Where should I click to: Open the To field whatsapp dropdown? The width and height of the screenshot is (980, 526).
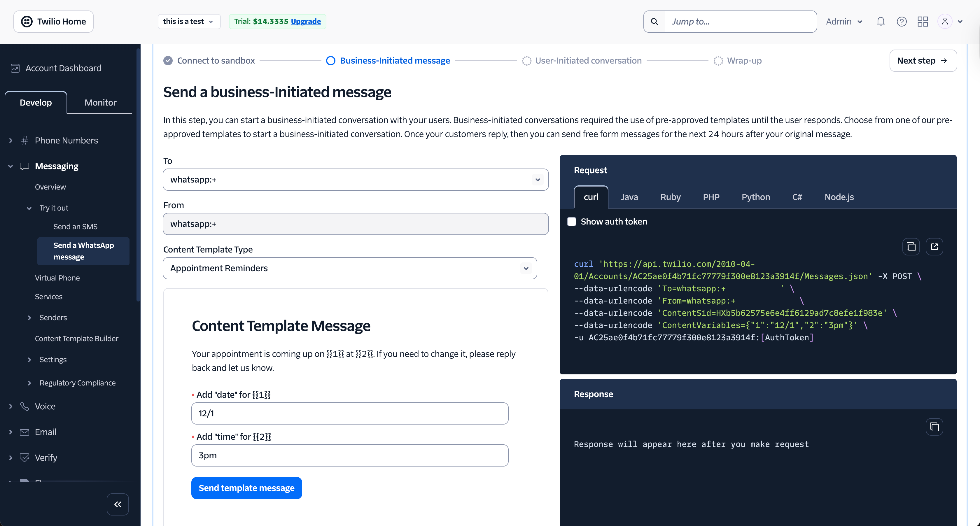(538, 180)
